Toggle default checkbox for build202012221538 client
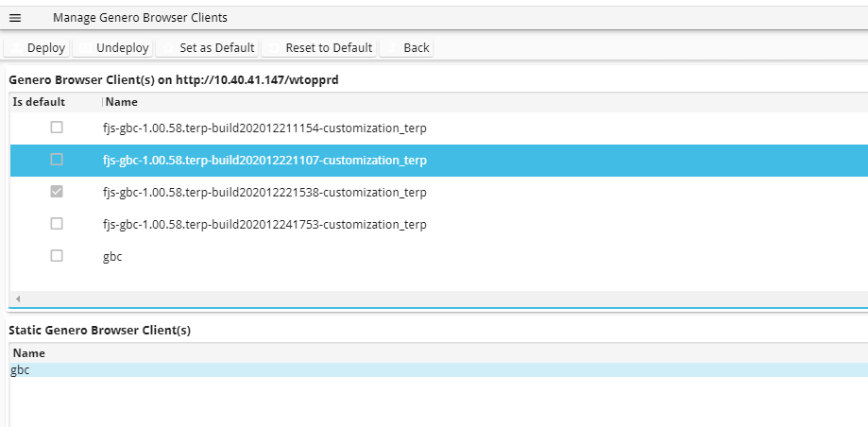Viewport: 868px width, 427px height. click(x=57, y=192)
